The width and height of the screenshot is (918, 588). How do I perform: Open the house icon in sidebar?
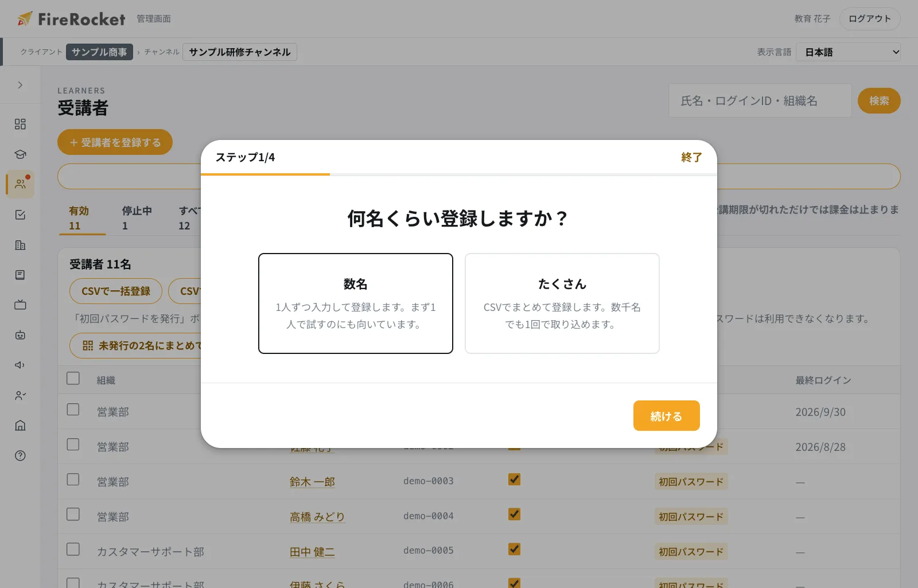(20, 425)
